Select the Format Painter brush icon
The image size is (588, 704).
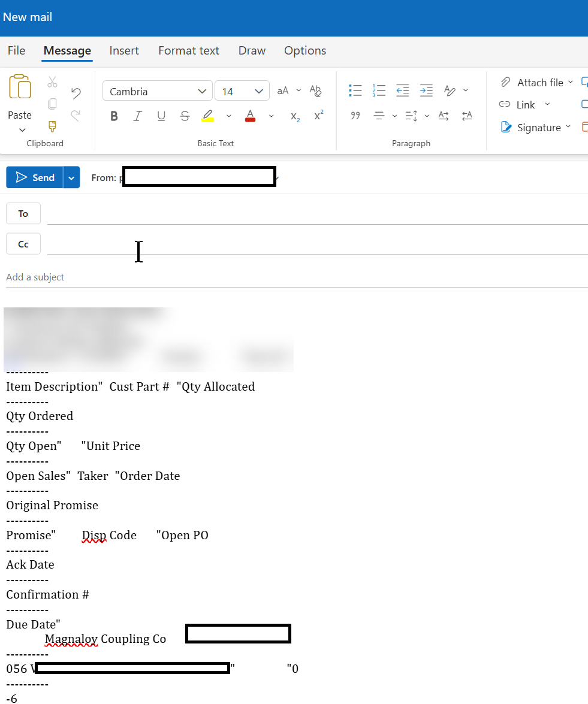point(52,126)
